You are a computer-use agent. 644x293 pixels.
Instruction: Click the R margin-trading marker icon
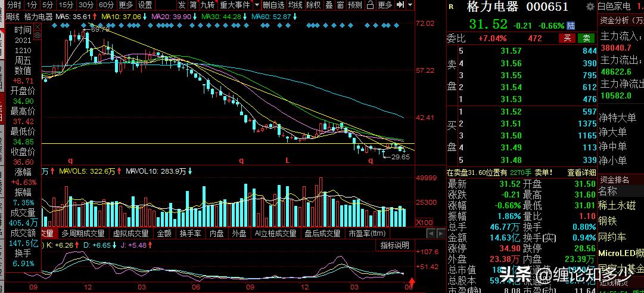(x=452, y=7)
